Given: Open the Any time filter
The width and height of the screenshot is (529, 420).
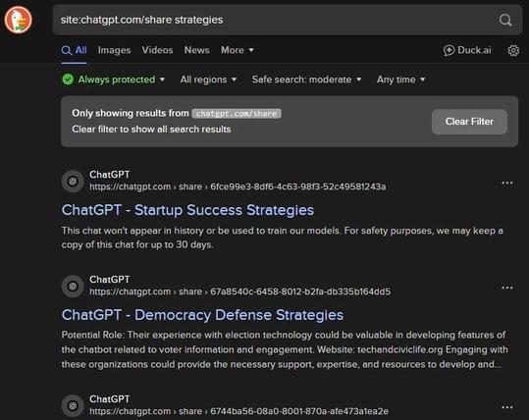Looking at the screenshot, I should click(x=400, y=79).
